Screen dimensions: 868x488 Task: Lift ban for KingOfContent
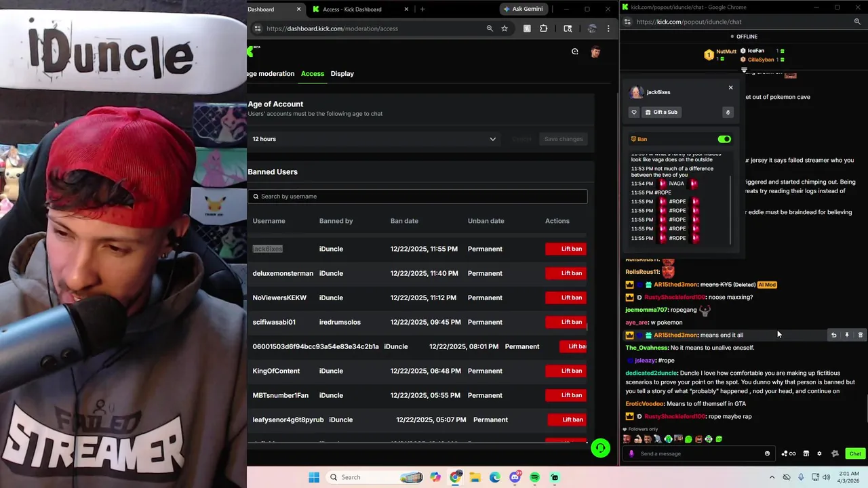(566, 371)
